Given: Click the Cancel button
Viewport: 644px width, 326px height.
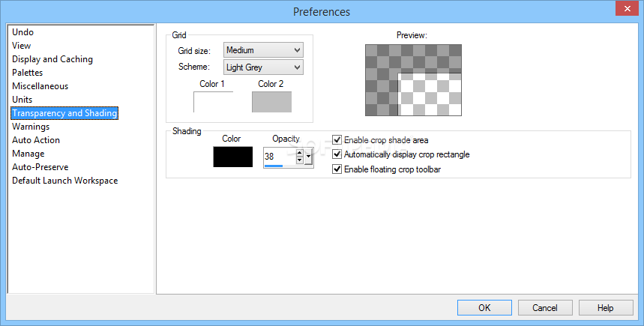Looking at the screenshot, I should click(x=545, y=307).
